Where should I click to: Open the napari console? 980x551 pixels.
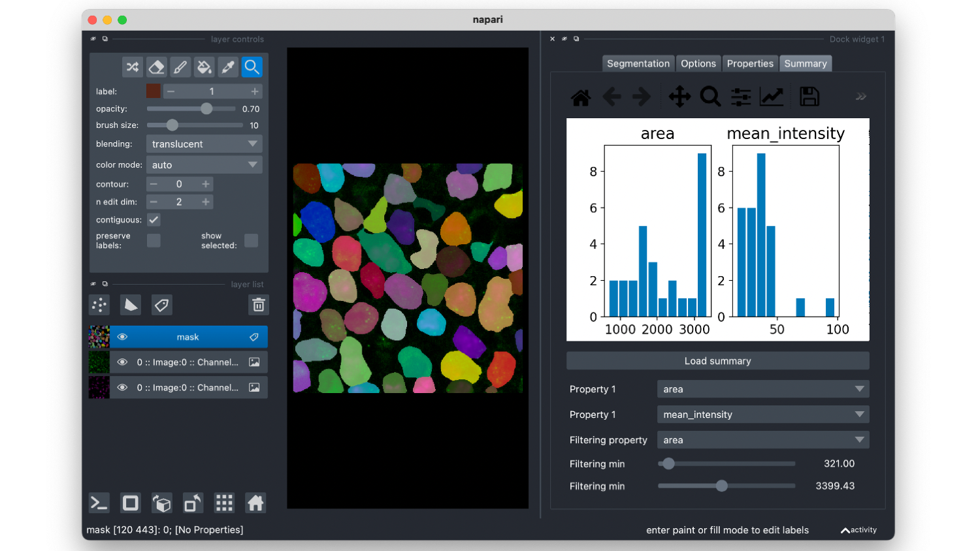[99, 503]
